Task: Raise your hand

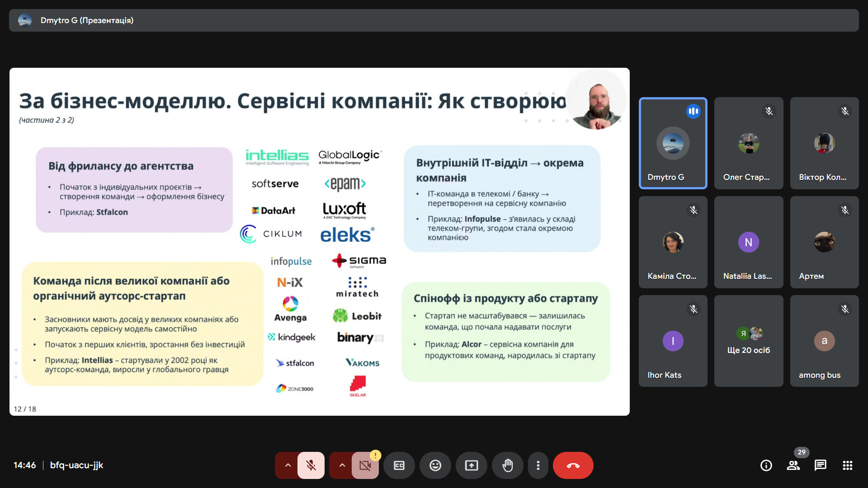Action: [508, 465]
